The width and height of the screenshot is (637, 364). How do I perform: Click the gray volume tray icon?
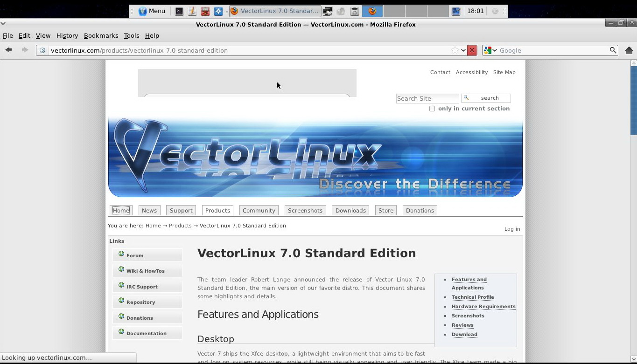pyautogui.click(x=341, y=11)
